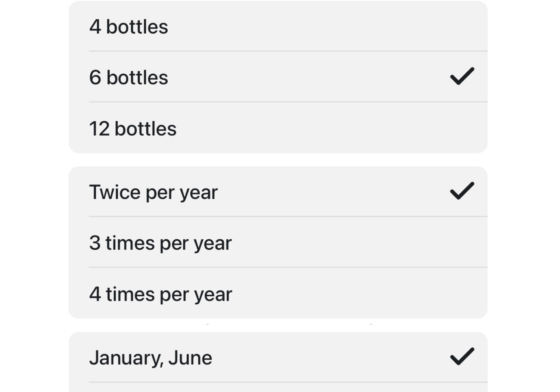The height and width of the screenshot is (392, 560).
Task: Choose 4 times per year frequency
Action: [x=278, y=293]
